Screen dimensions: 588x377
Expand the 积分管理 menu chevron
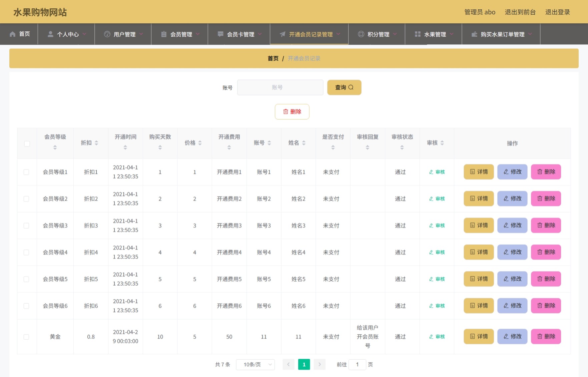pyautogui.click(x=395, y=34)
